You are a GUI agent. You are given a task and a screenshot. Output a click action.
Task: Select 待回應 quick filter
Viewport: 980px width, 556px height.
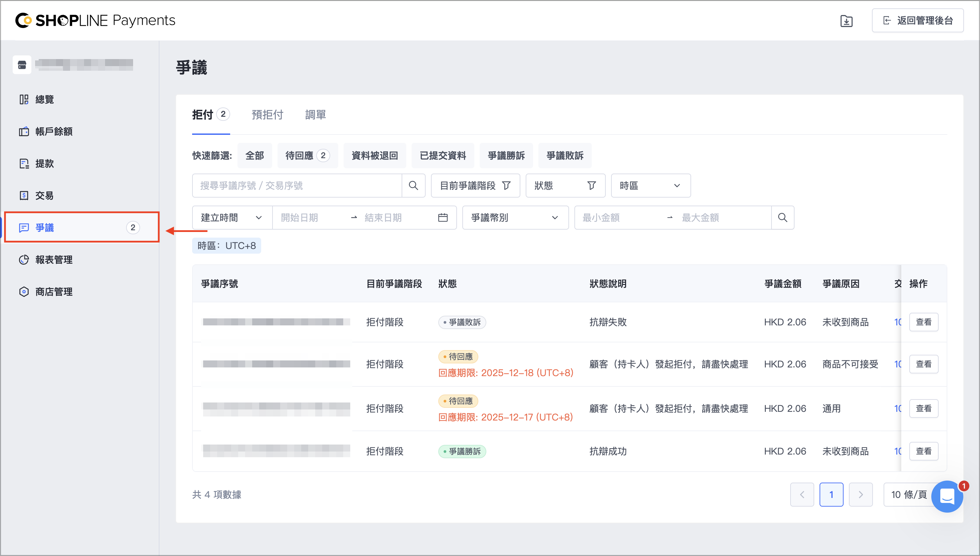308,156
